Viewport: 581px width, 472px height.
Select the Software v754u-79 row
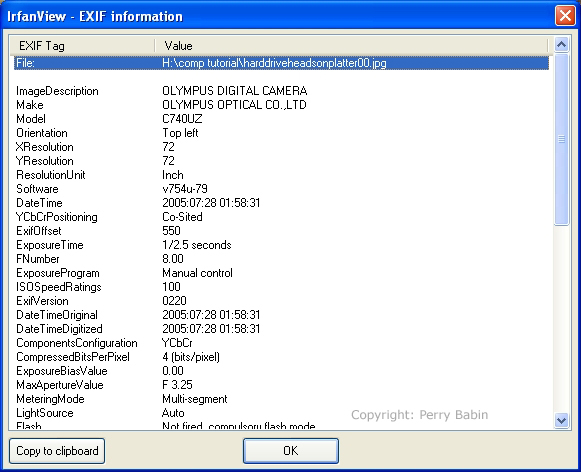(282, 189)
